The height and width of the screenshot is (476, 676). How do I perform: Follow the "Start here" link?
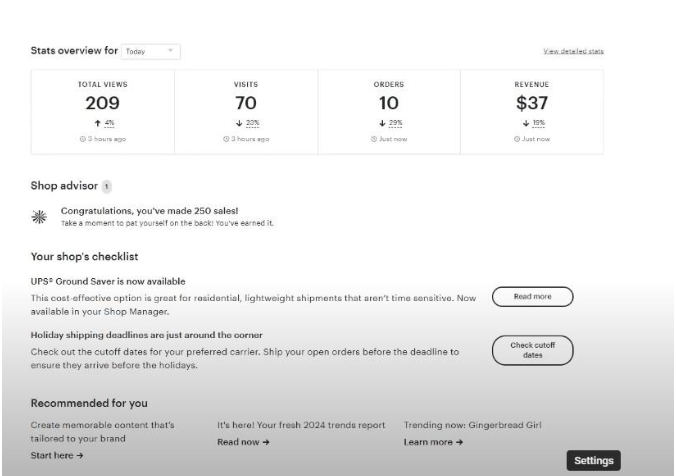56,455
